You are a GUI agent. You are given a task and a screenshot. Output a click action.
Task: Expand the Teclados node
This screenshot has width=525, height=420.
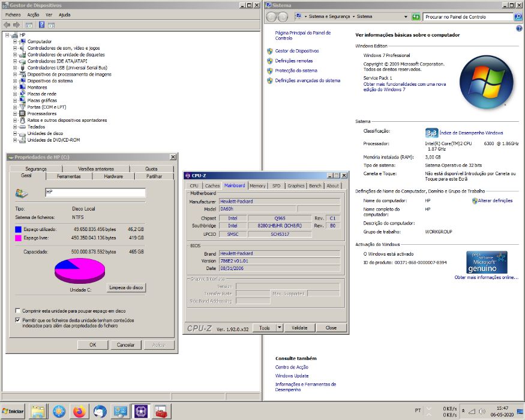[15, 127]
